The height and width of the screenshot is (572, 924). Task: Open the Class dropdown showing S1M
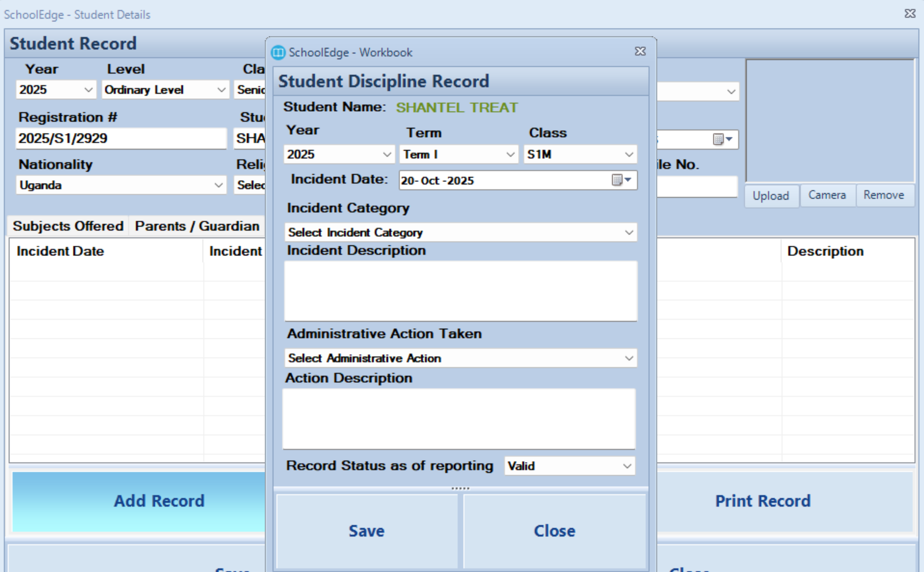click(x=628, y=154)
